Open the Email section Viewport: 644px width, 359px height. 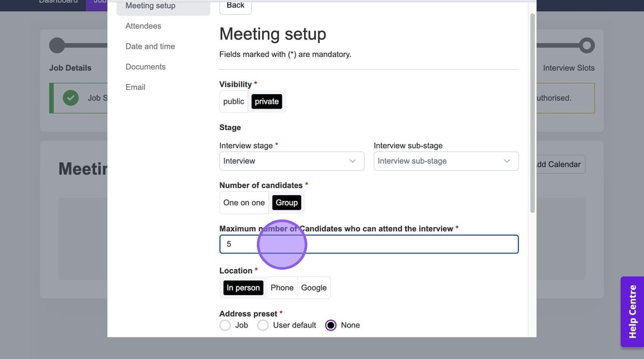coord(135,87)
